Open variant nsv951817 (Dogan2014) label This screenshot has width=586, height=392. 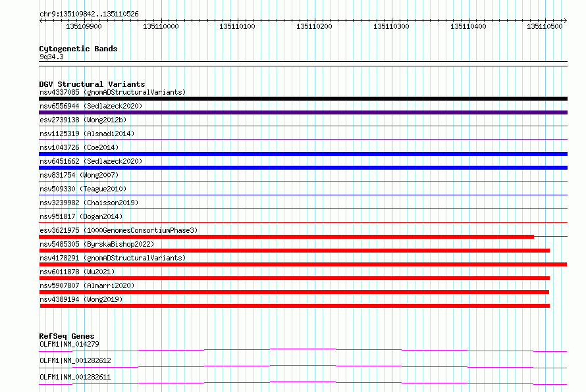81,216
